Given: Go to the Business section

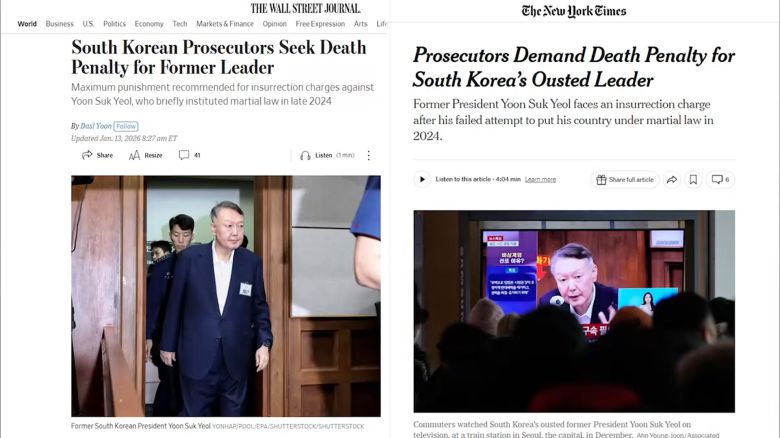Looking at the screenshot, I should pos(59,24).
